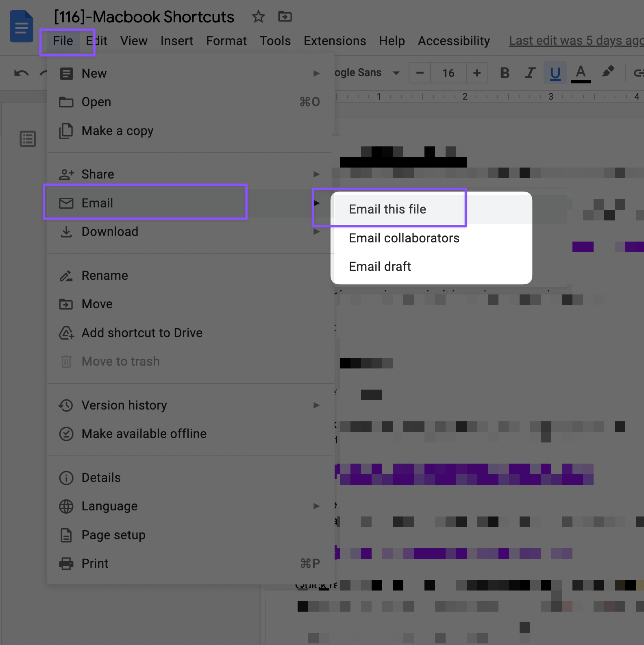The image size is (644, 645).
Task: Click the move-to-folder icon beside title
Action: point(285,17)
